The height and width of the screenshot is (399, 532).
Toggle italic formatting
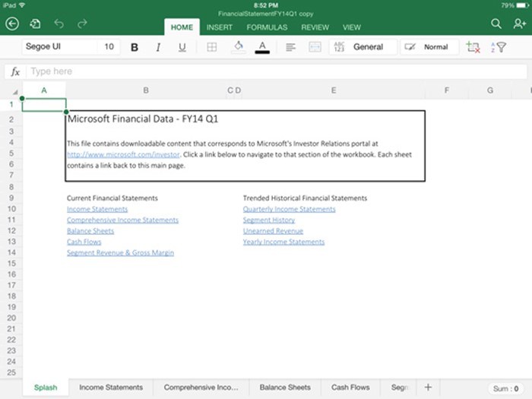pos(158,47)
